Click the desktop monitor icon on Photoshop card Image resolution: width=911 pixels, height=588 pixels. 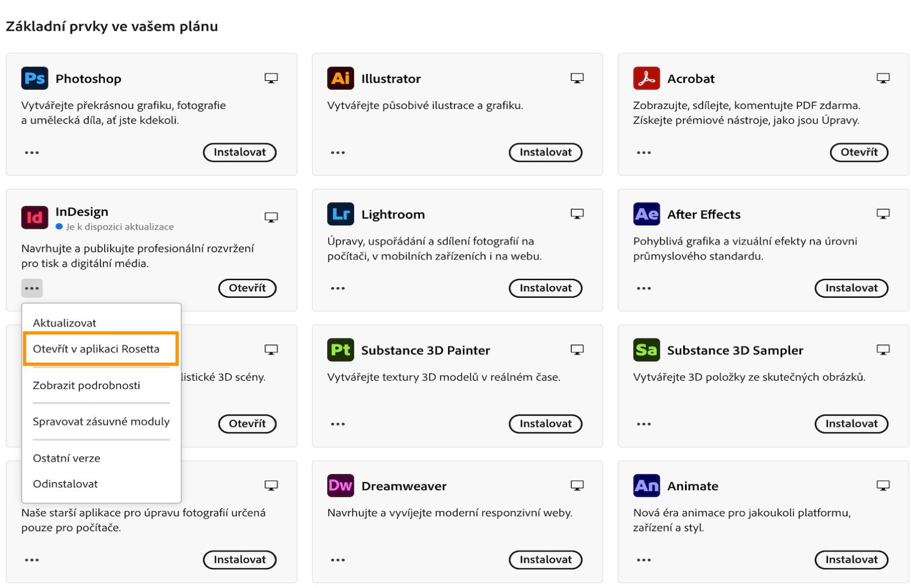pos(271,78)
